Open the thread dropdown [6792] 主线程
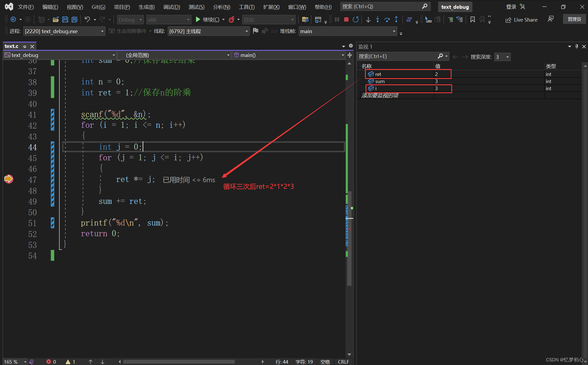Viewport: 588px width, 365px height. tap(209, 31)
